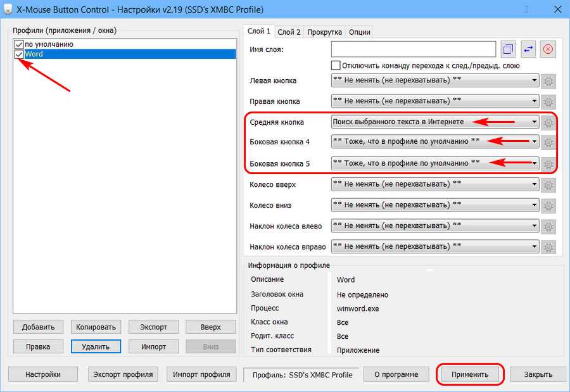Click the Экспорт button
Image resolution: width=570 pixels, height=392 pixels.
point(153,327)
